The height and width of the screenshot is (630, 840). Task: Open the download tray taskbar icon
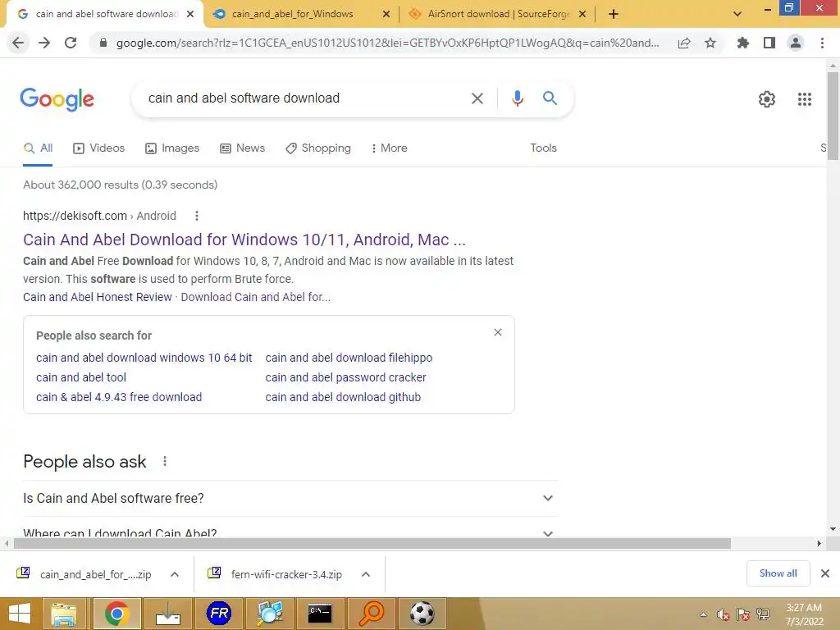[167, 614]
